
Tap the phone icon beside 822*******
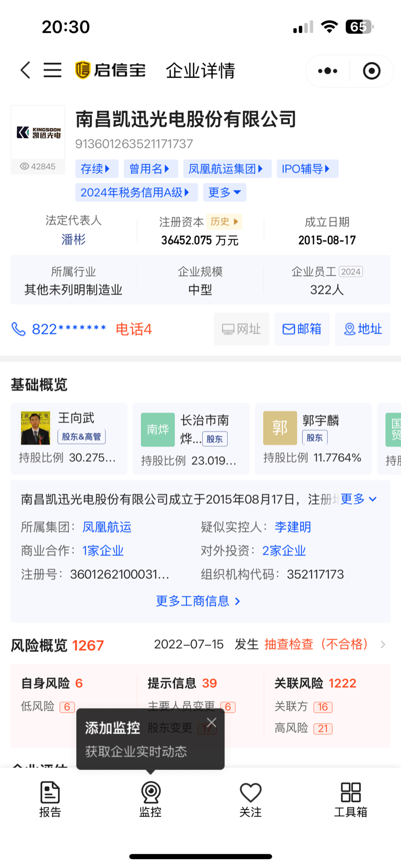[x=18, y=329]
